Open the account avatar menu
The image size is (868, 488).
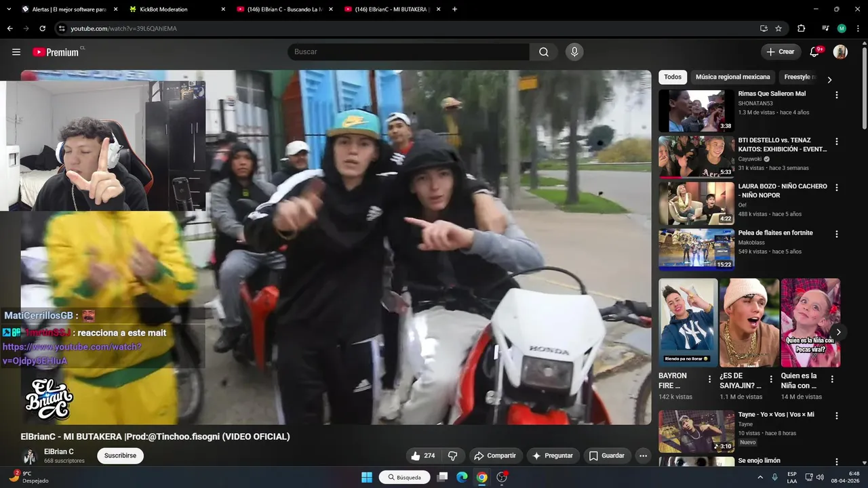tap(840, 52)
